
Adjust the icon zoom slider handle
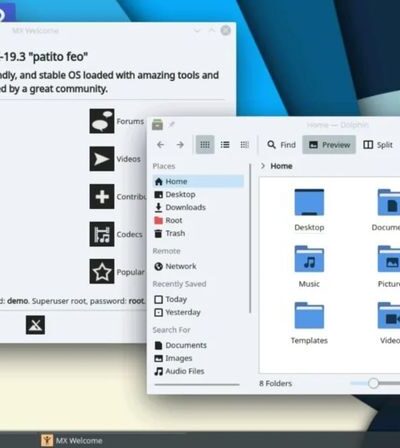373,383
